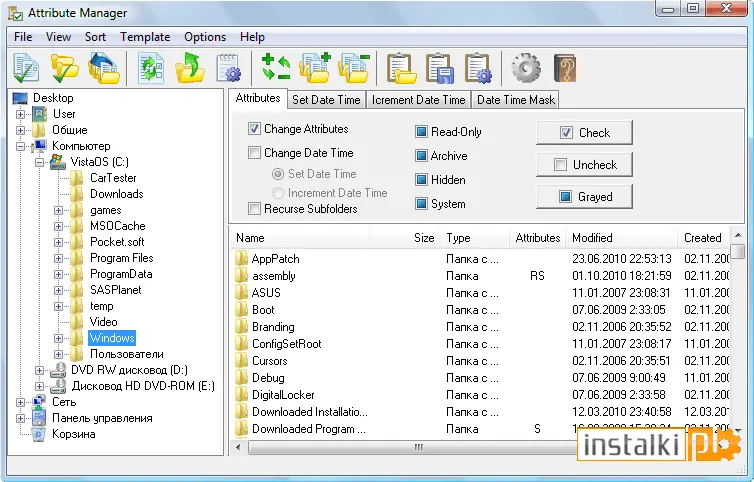Click the invert selection plus-minus icon
754x482 pixels.
(276, 68)
